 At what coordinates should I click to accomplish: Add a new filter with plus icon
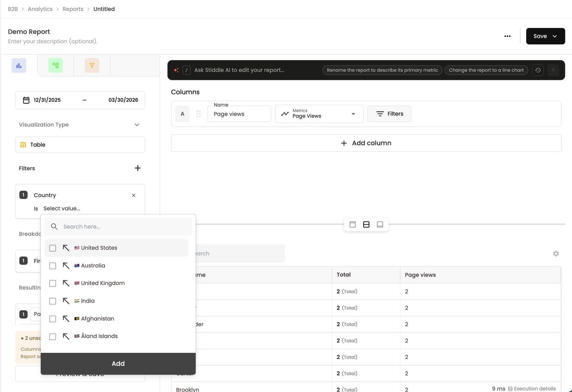(x=138, y=168)
